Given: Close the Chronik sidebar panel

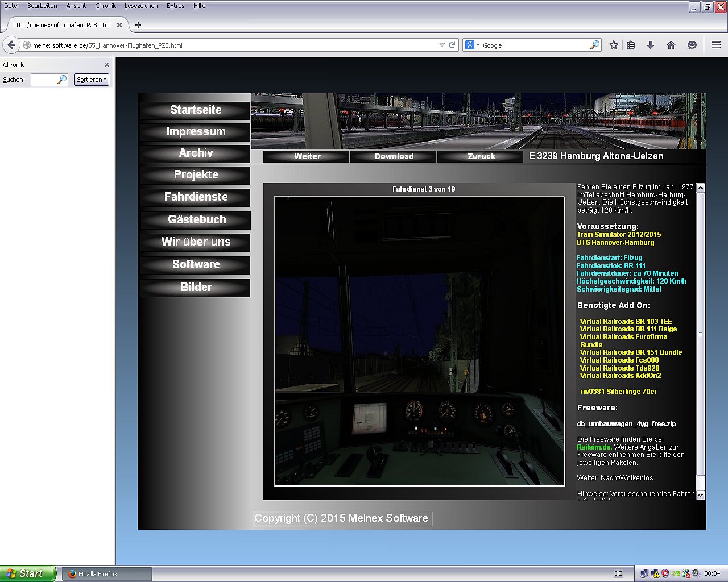Looking at the screenshot, I should click(106, 65).
